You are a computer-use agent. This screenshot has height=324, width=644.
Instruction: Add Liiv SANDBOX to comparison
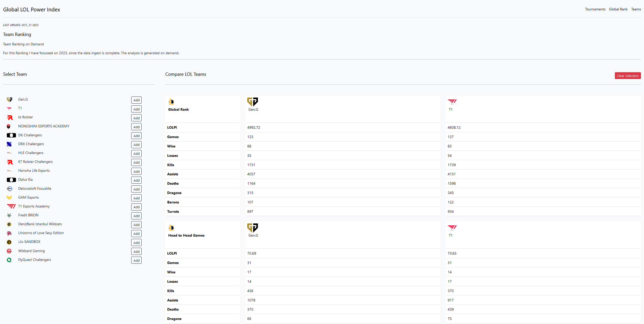click(x=136, y=243)
